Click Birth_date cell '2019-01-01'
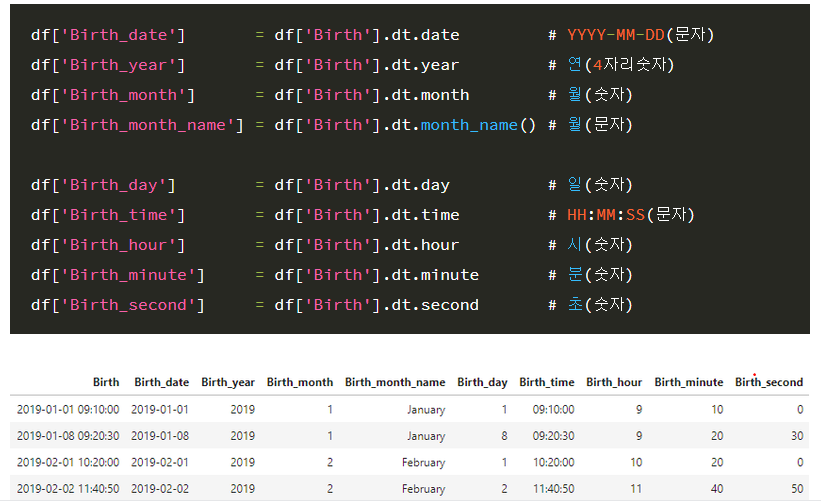 tap(160, 410)
